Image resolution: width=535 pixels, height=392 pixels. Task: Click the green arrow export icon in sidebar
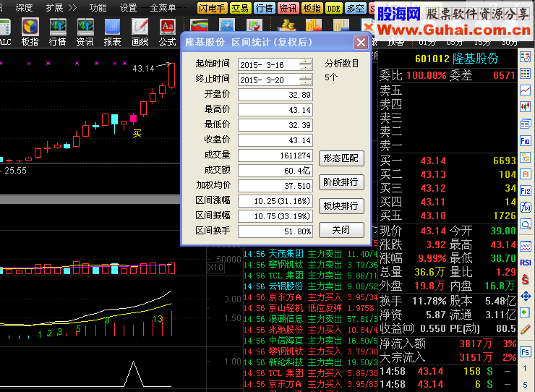[526, 312]
